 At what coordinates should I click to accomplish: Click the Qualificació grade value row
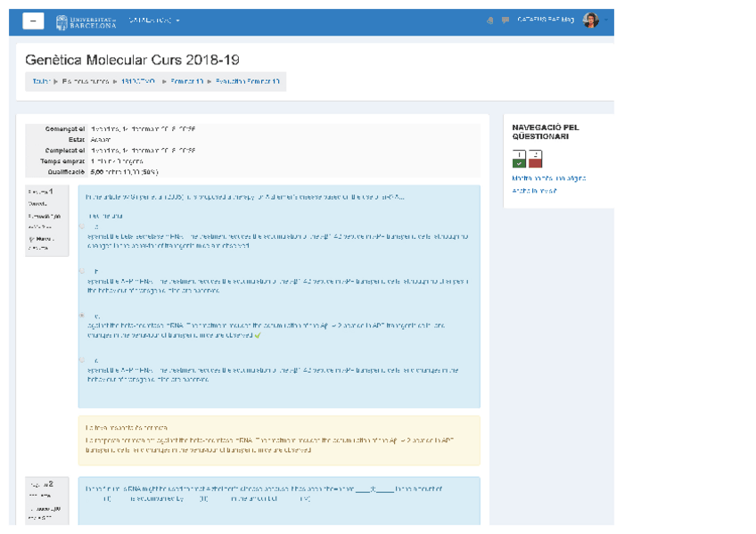click(x=252, y=172)
